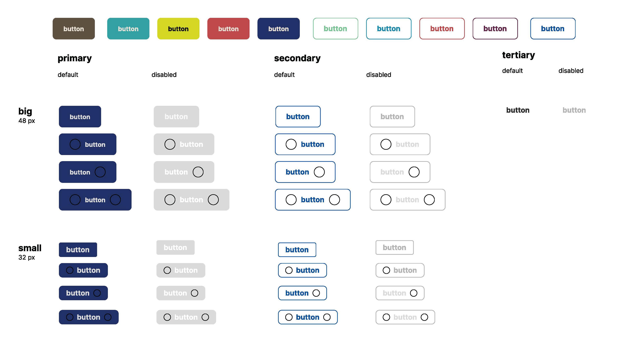Click the green outlined button at top
The width and height of the screenshot is (644, 348).
[x=335, y=29]
